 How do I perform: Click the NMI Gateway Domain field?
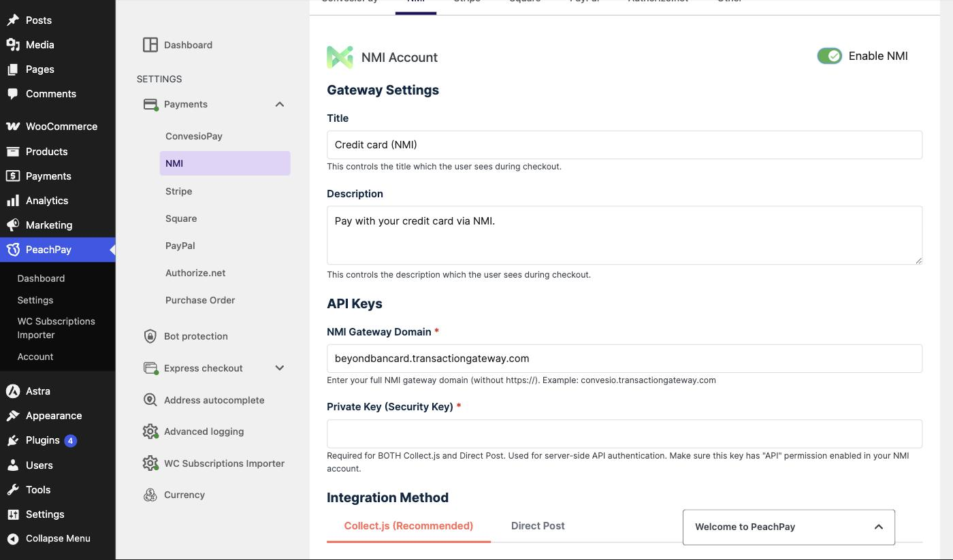pos(624,359)
